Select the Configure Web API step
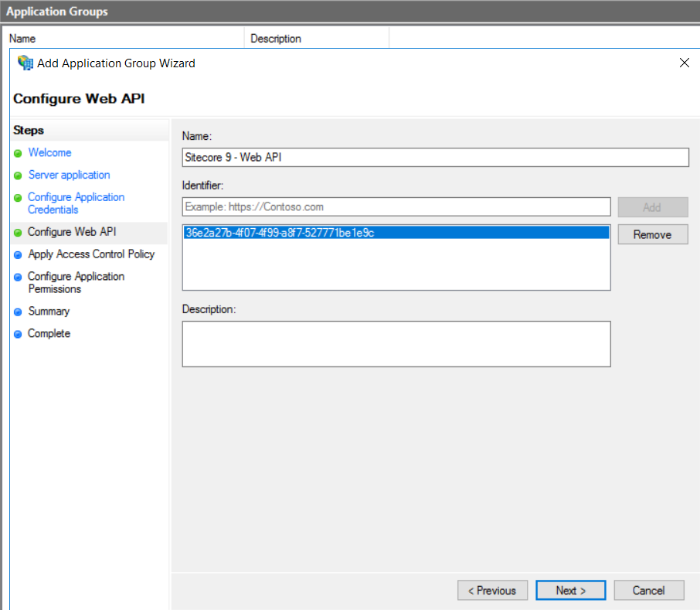This screenshot has width=700, height=610. [72, 232]
